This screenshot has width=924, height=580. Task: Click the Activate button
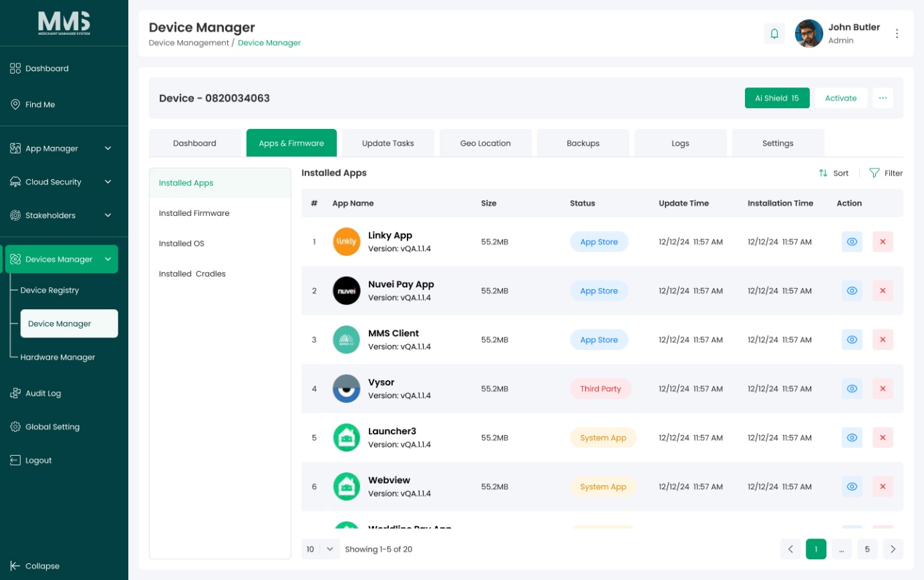[840, 98]
